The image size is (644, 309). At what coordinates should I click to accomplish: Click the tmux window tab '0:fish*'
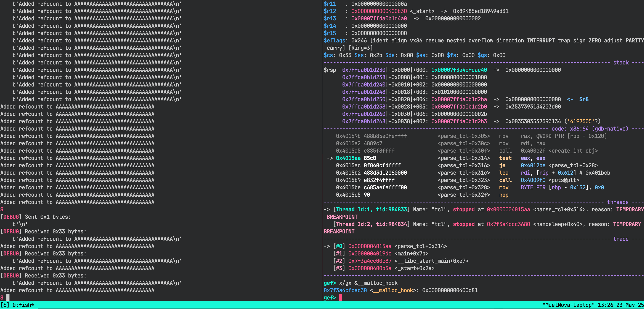click(23, 305)
